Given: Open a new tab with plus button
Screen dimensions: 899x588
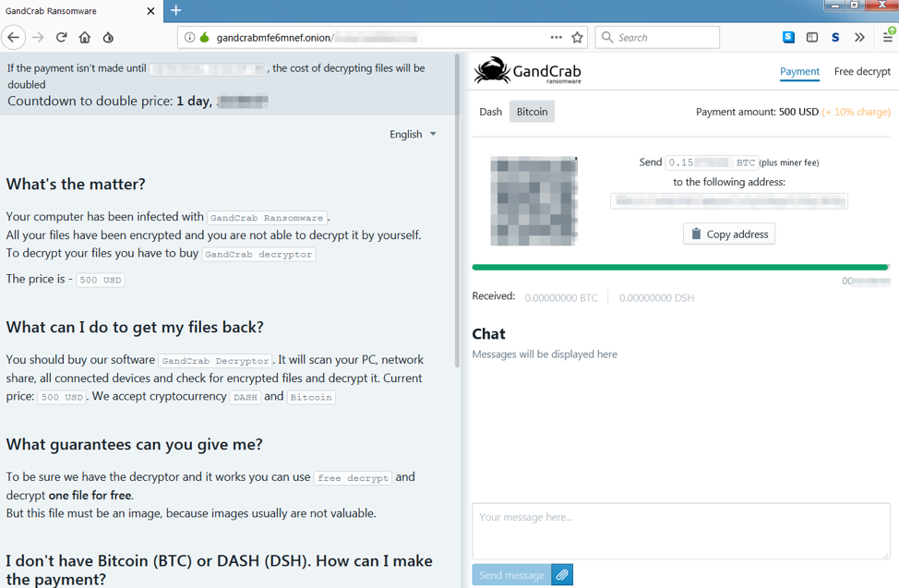Looking at the screenshot, I should (x=176, y=10).
